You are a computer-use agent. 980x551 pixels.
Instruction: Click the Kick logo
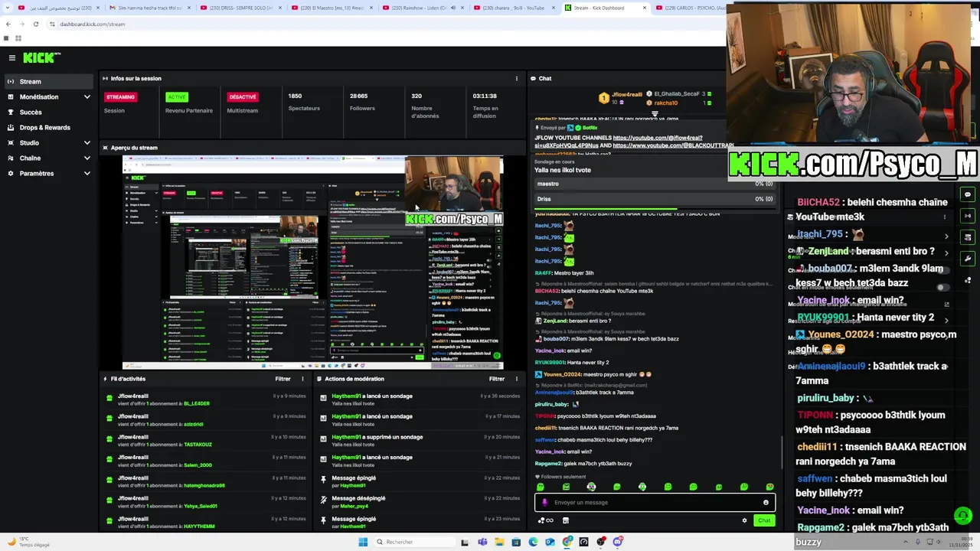point(41,57)
